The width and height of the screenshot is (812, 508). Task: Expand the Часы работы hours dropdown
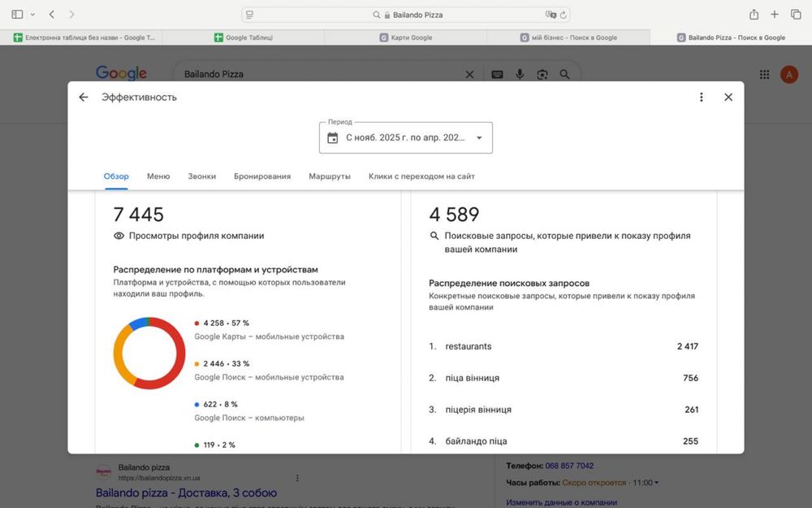click(x=656, y=483)
